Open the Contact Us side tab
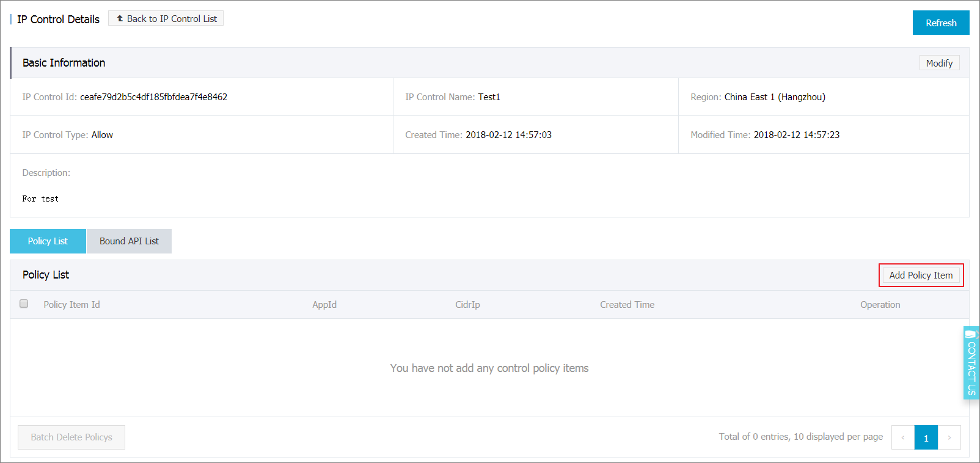Screen dimensions: 980x463 click(971, 363)
